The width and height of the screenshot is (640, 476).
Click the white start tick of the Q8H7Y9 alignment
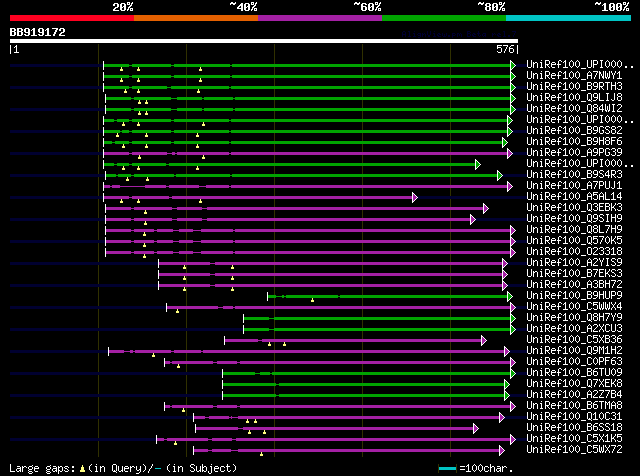pos(243,318)
